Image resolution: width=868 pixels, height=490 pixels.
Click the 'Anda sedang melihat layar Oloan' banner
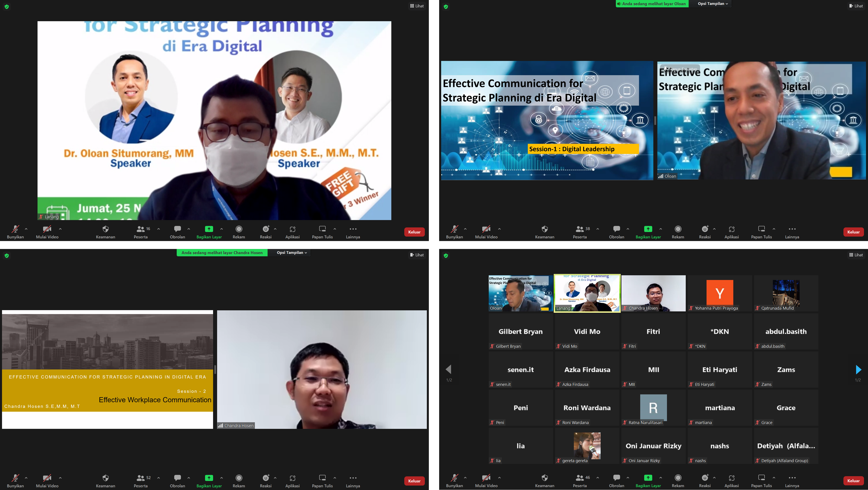click(652, 4)
